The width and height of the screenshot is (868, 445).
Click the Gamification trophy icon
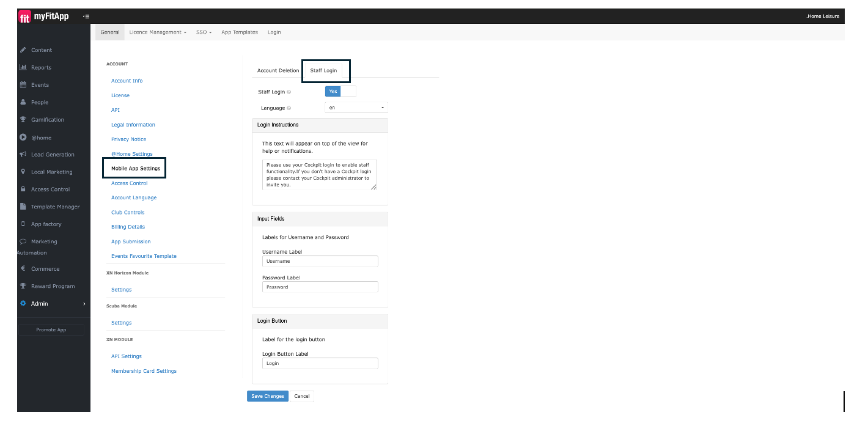23,120
